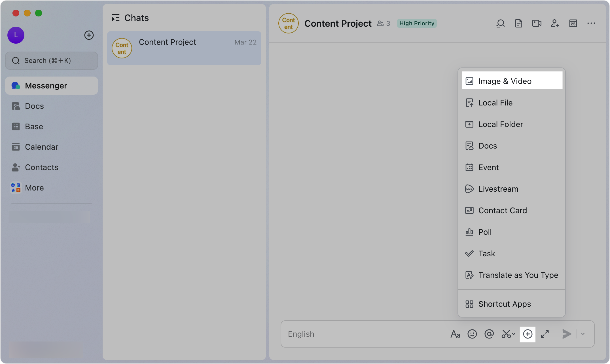Open the chat files document icon
This screenshot has height=364, width=610.
coord(519,23)
